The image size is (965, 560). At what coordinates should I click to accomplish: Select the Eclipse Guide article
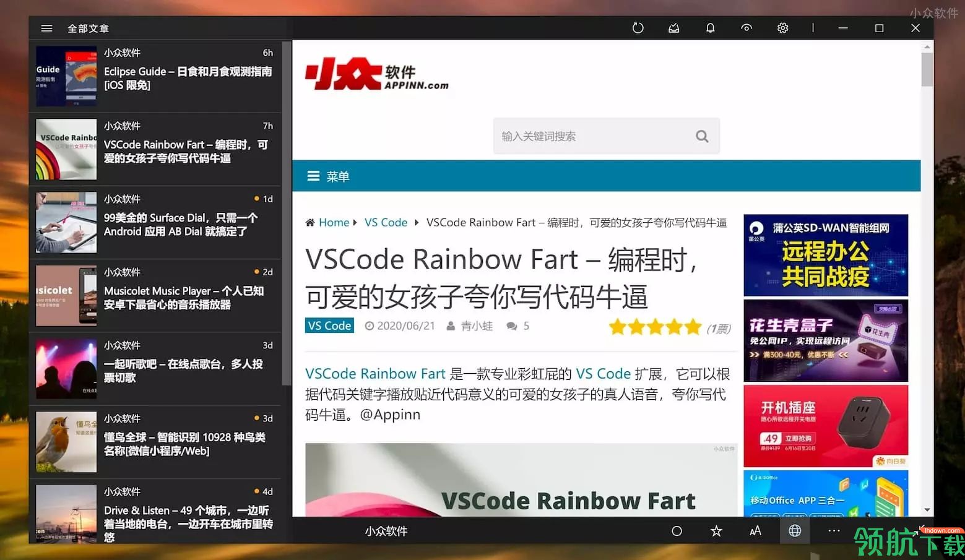(x=155, y=76)
